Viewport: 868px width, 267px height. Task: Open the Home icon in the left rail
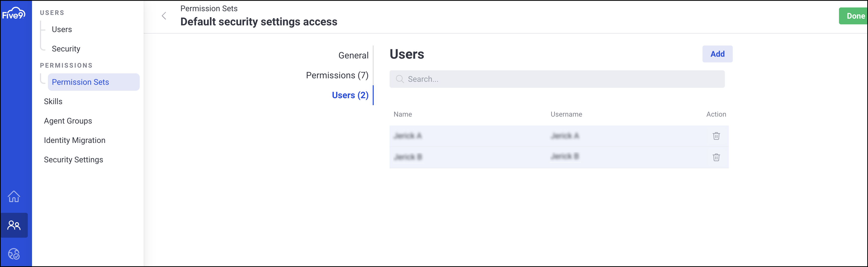14,196
